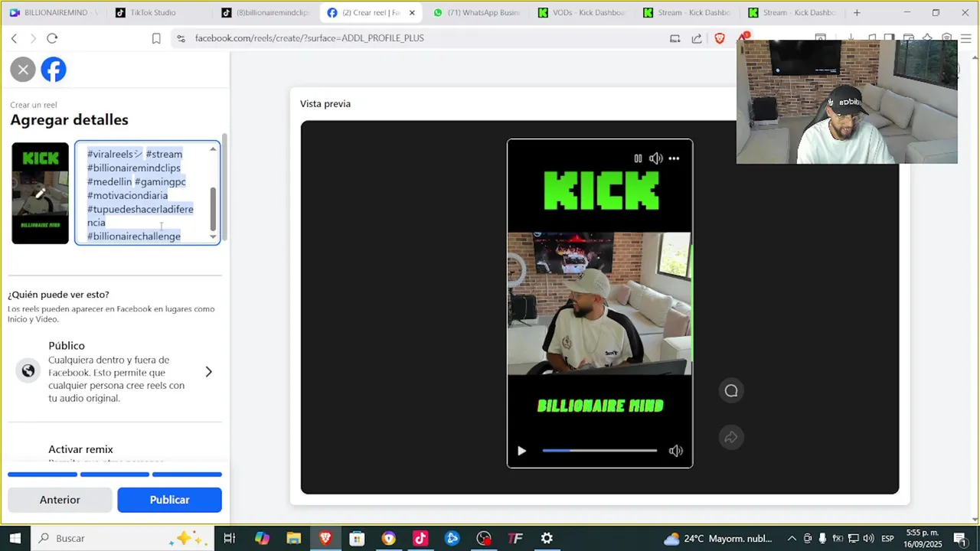Screen dimensions: 980x551
Task: Click the share page icon in address bar
Action: 696,38
